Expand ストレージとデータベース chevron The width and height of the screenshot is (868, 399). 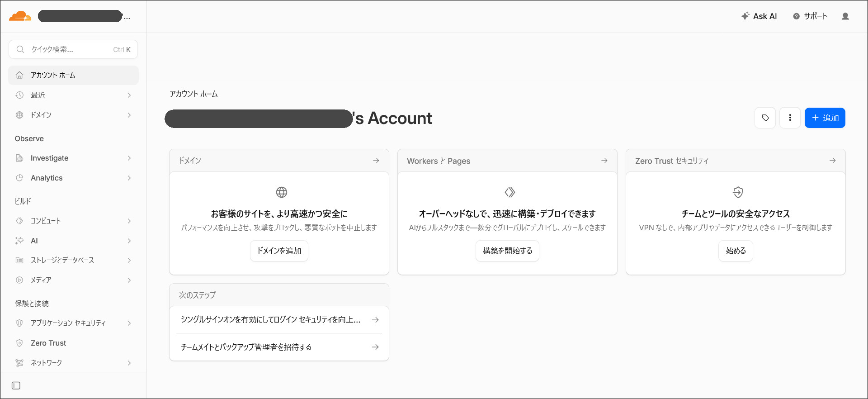[x=129, y=260]
